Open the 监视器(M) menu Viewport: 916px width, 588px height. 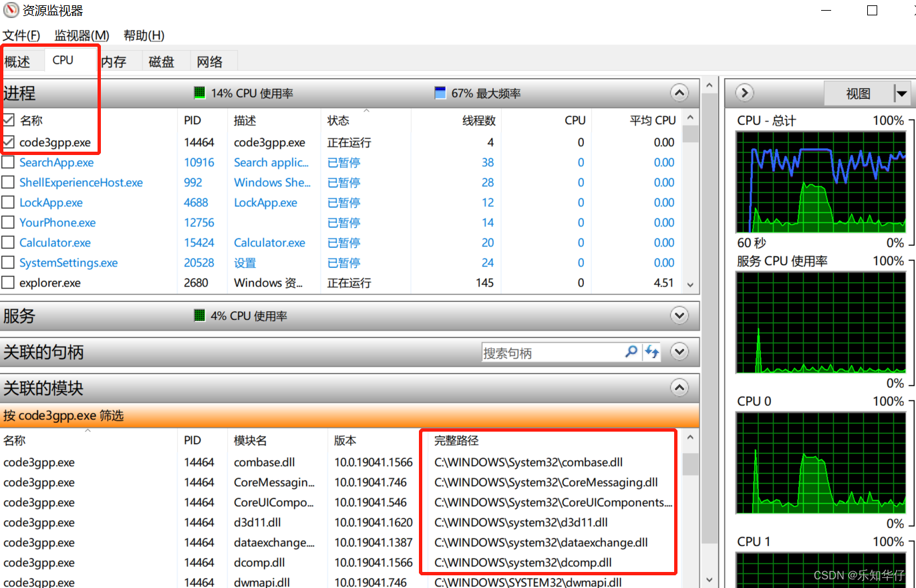(82, 35)
